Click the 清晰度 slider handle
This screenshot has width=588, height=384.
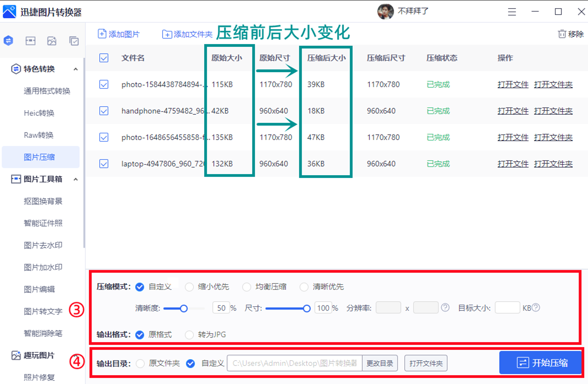(184, 309)
